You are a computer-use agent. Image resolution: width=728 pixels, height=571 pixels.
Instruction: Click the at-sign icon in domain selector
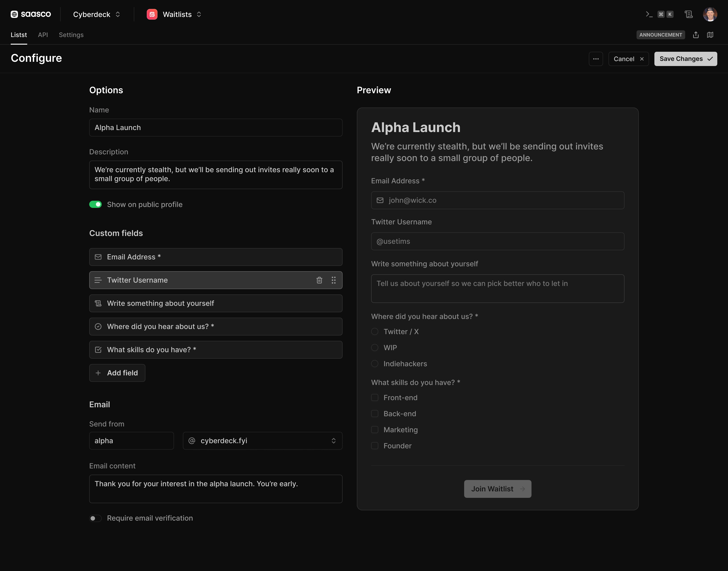[192, 441]
